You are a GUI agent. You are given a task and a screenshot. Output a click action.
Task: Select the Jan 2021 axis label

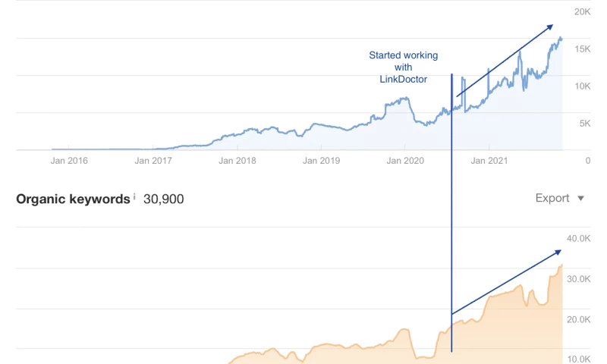point(489,161)
